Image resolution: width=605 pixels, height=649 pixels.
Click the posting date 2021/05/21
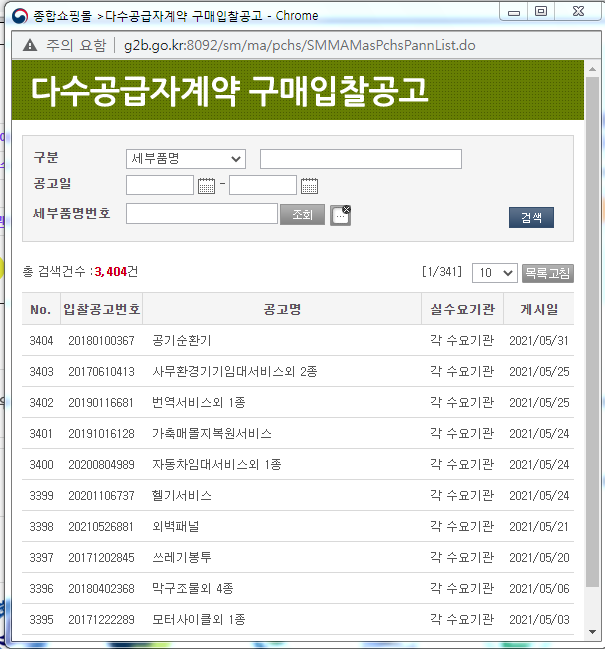539,526
